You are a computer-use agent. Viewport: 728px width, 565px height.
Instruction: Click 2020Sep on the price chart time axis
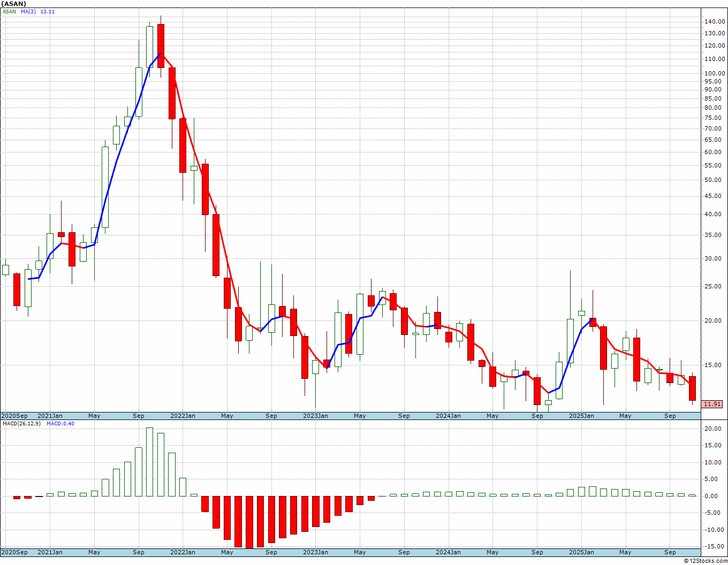(x=15, y=416)
